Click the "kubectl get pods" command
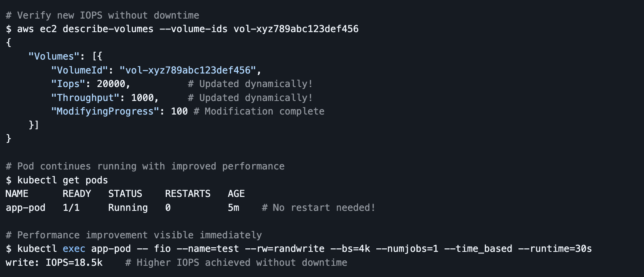This screenshot has width=644, height=277. coord(62,180)
